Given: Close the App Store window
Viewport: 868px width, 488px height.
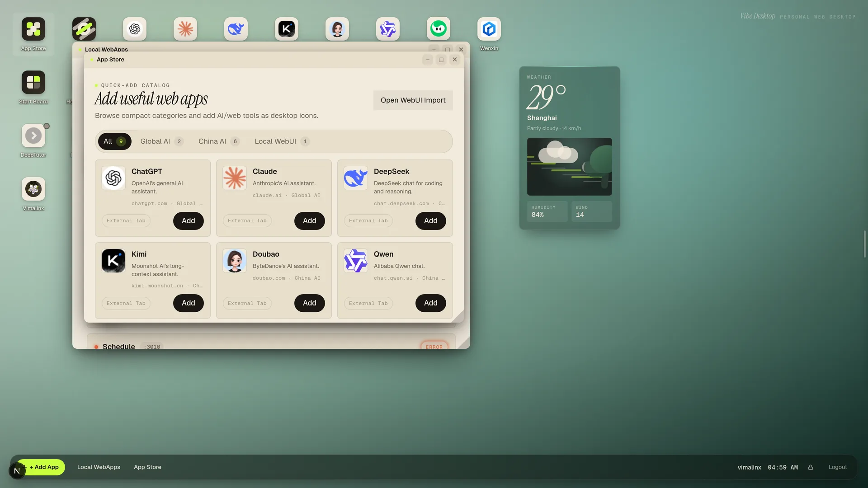Looking at the screenshot, I should [x=455, y=60].
